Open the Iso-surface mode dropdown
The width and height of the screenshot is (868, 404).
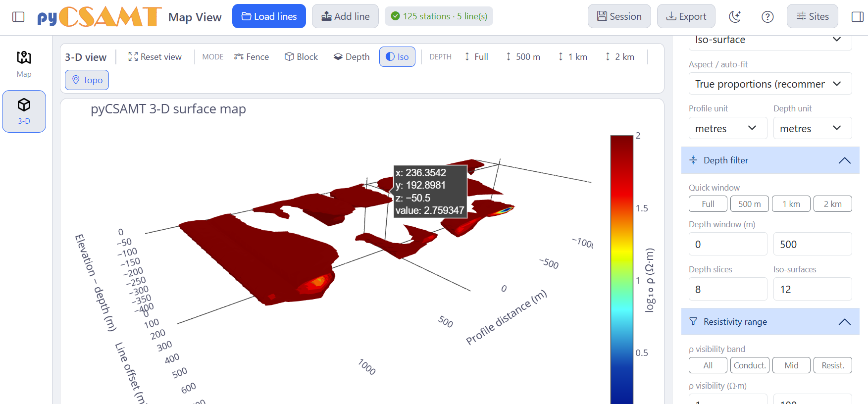pyautogui.click(x=770, y=41)
